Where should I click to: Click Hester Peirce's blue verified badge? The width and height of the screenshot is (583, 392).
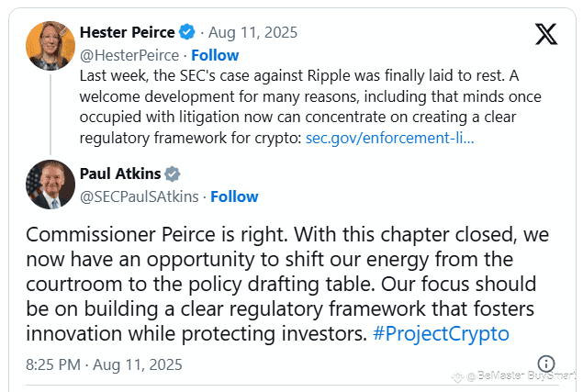(x=187, y=32)
